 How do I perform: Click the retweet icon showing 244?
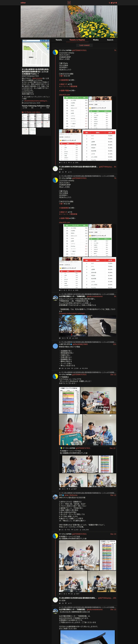(x=66, y=368)
